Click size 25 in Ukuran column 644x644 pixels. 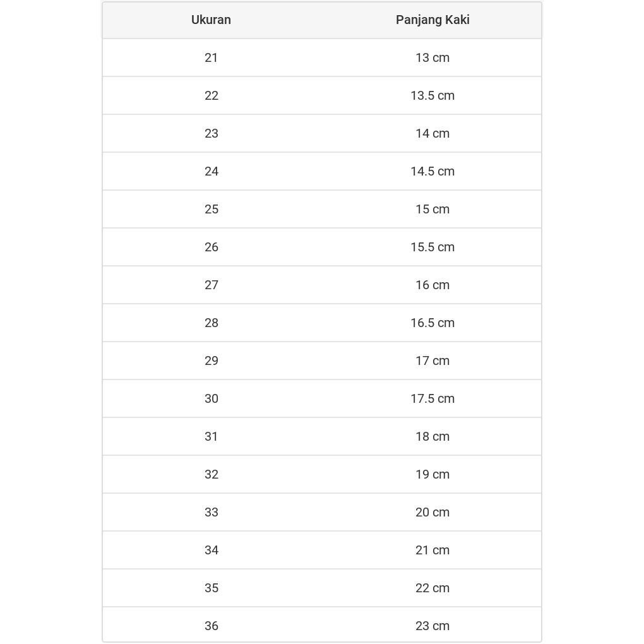point(211,209)
